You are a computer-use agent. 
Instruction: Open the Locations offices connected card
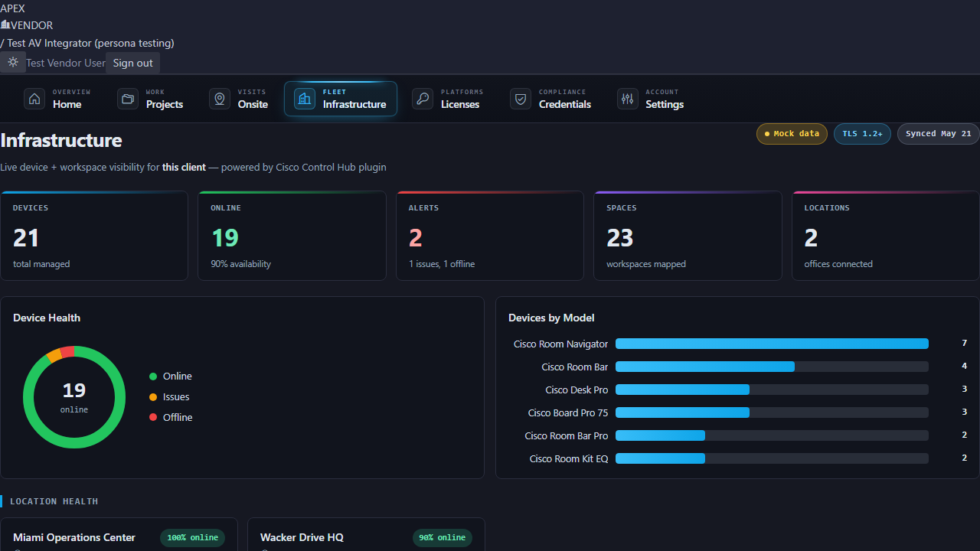click(886, 236)
